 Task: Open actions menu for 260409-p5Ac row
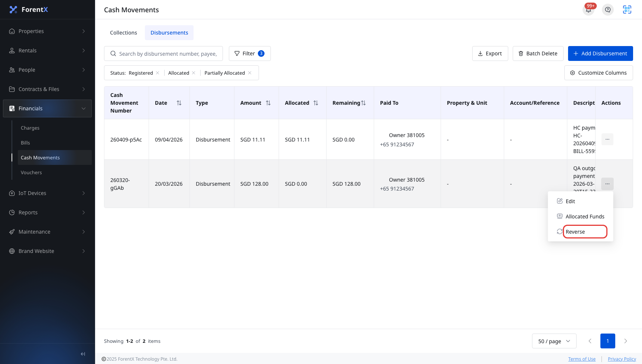coord(607,139)
